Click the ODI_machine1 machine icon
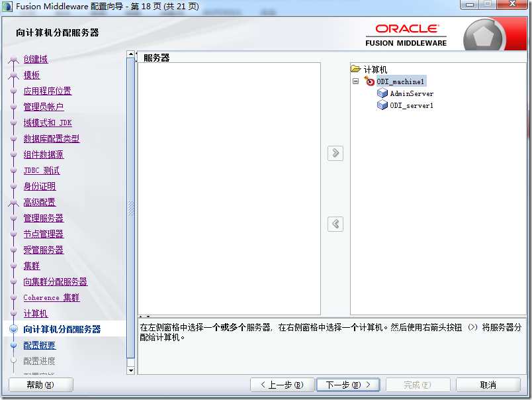Image resolution: width=532 pixels, height=400 pixels. click(369, 81)
